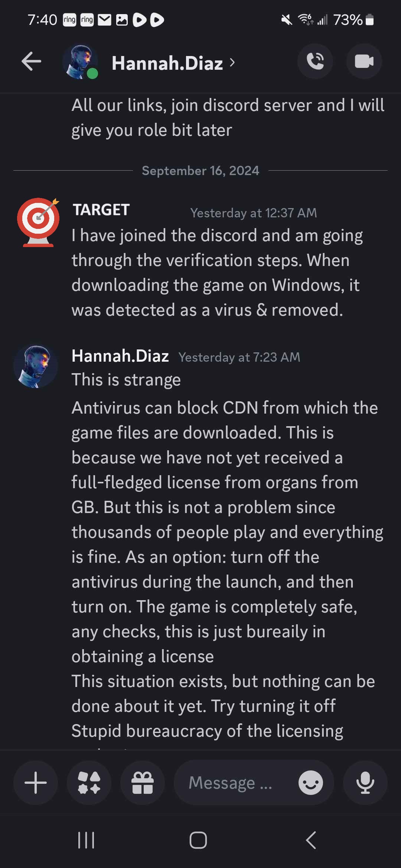Open Hannah.Diaz name in message header

(120, 356)
